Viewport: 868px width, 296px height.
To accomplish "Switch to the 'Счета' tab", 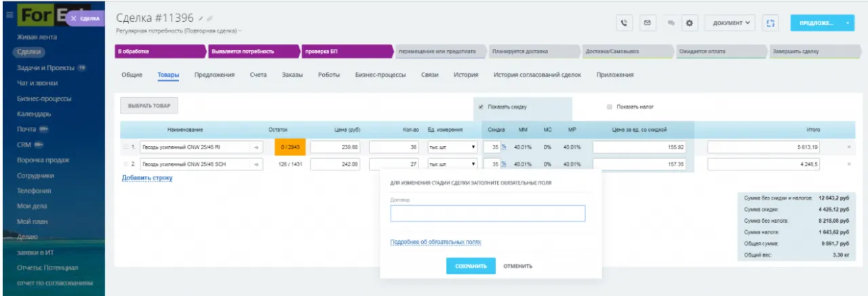I will pyautogui.click(x=258, y=75).
